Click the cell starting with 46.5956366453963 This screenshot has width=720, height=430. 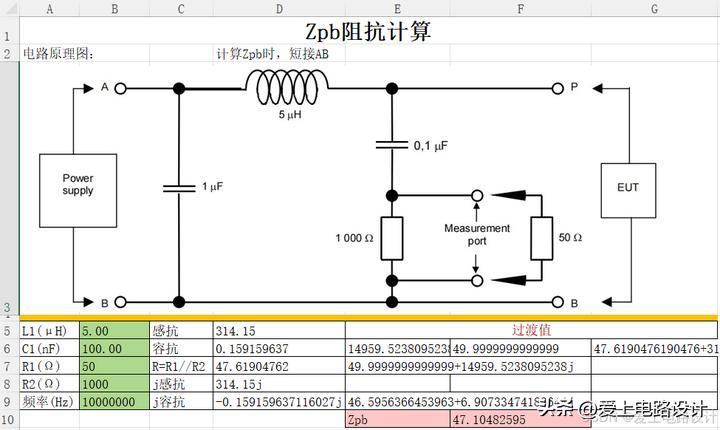click(x=468, y=402)
